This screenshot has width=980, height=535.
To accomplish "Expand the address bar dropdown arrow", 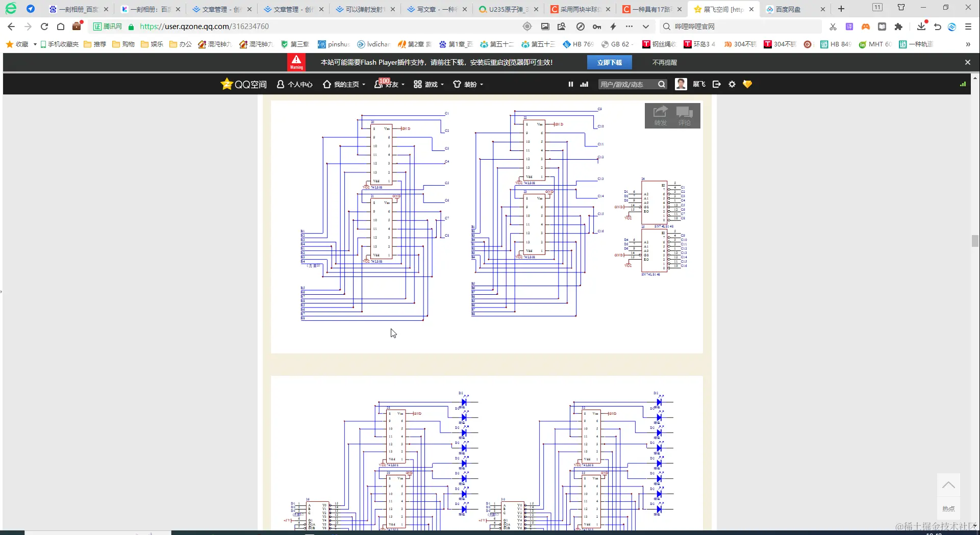I will (646, 27).
